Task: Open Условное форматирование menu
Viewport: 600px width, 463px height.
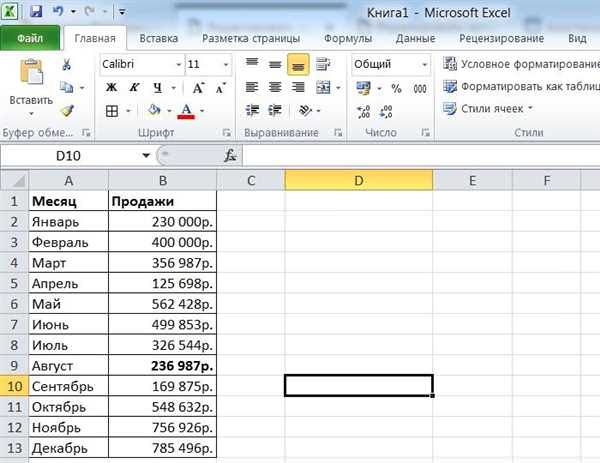Action: point(521,64)
